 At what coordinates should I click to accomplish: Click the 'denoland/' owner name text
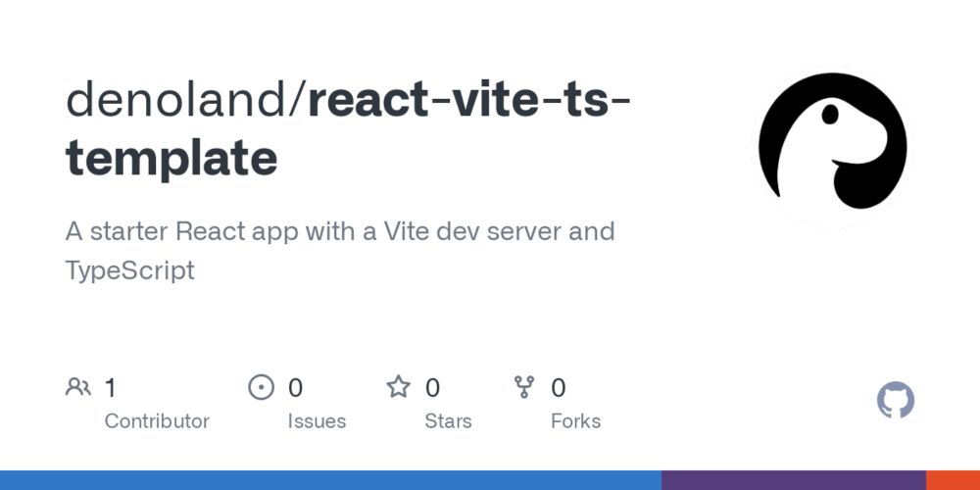(186, 99)
